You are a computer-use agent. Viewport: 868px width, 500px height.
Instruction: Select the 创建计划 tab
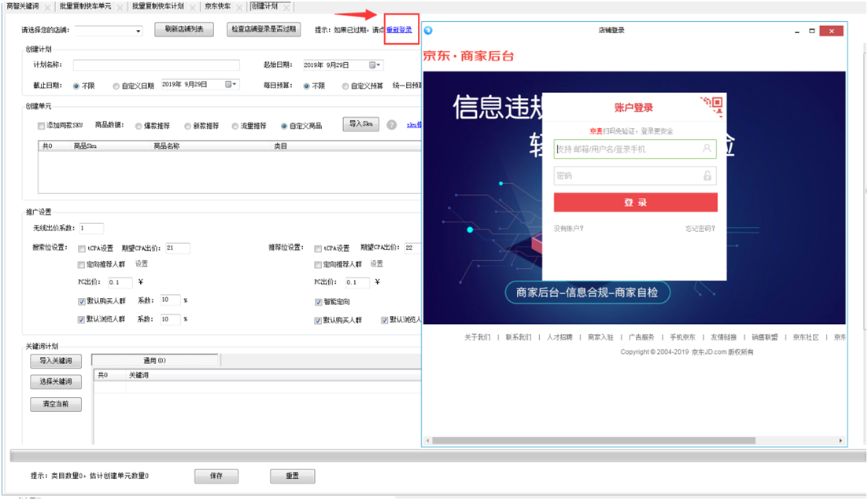(x=265, y=6)
